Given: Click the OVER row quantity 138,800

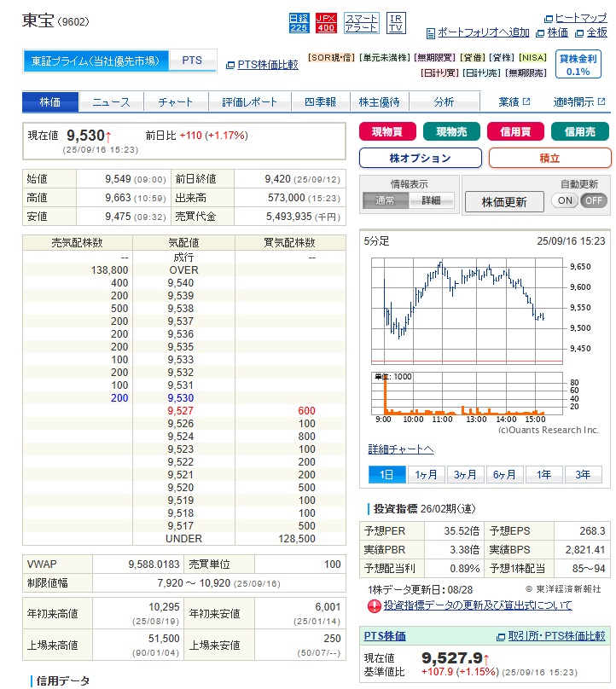Looking at the screenshot, I should pos(109,270).
